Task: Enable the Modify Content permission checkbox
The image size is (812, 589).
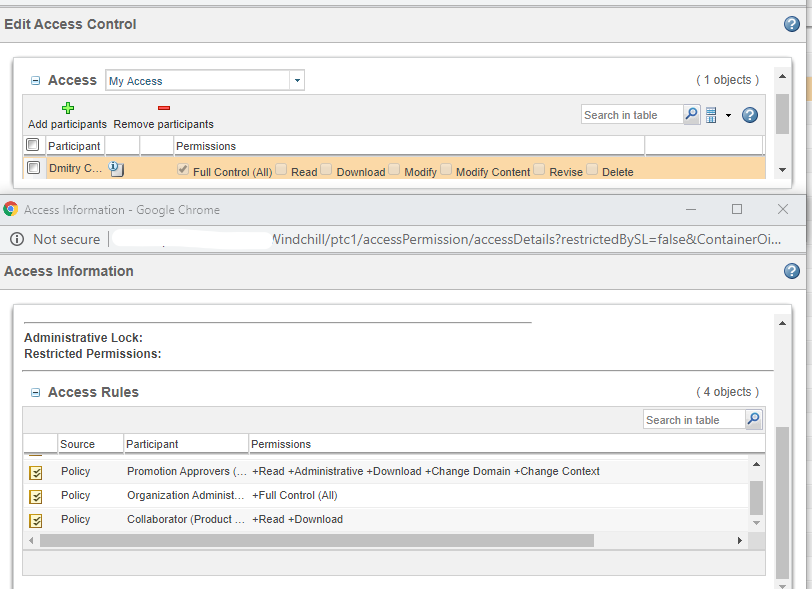Action: click(x=446, y=170)
